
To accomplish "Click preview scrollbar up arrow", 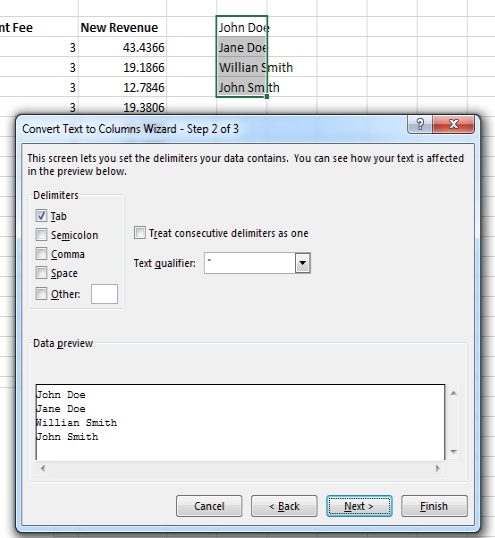I will pos(453,393).
